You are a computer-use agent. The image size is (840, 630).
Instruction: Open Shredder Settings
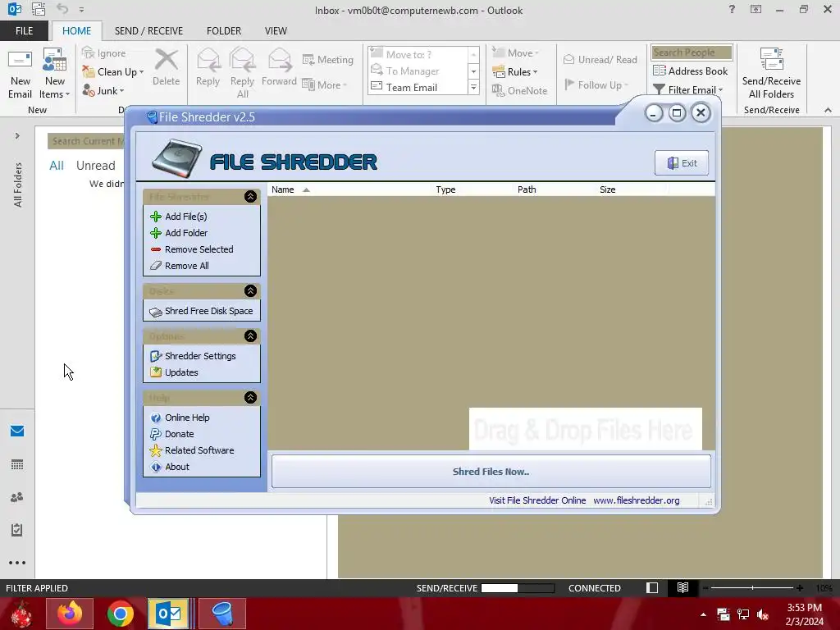pos(193,356)
